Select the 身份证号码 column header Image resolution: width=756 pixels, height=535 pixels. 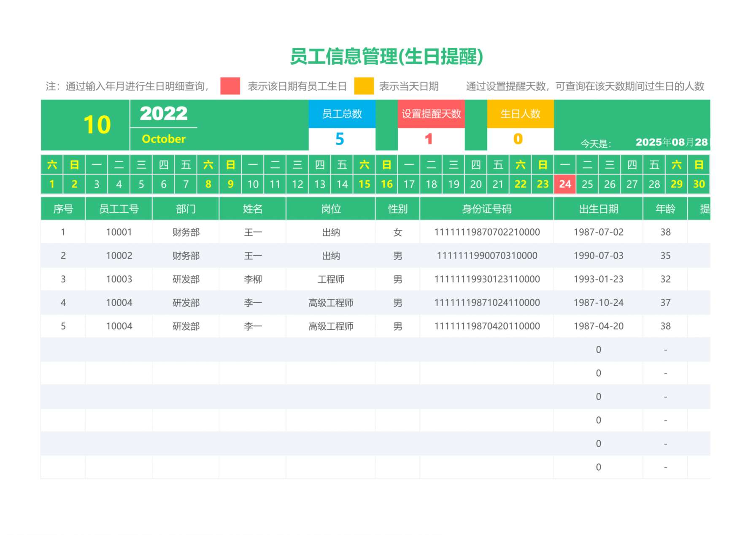click(487, 209)
